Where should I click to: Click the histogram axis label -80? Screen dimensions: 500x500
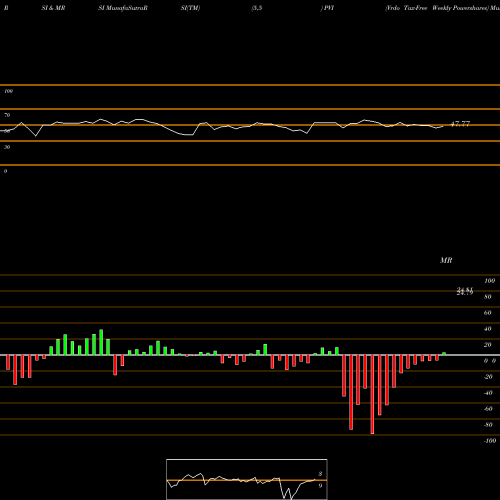point(488,425)
